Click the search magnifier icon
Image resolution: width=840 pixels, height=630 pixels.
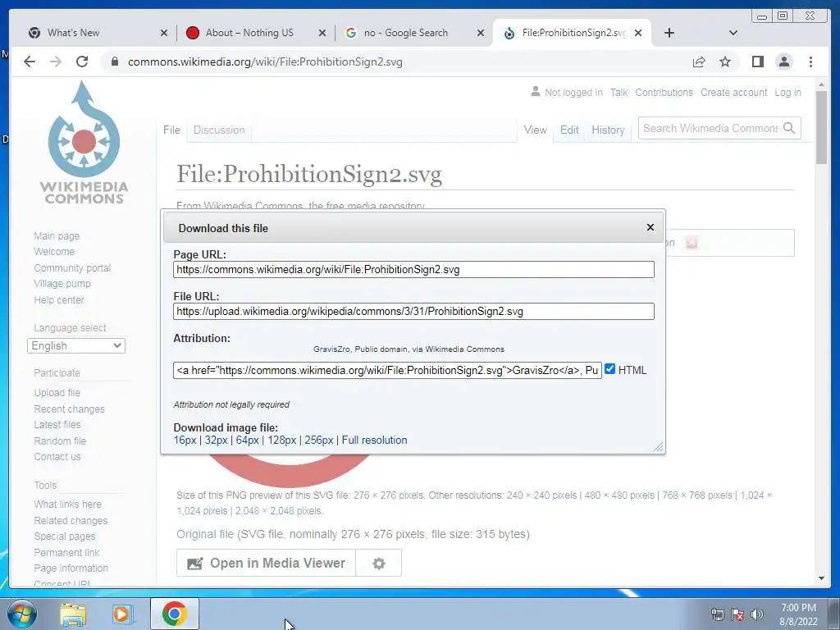(789, 128)
